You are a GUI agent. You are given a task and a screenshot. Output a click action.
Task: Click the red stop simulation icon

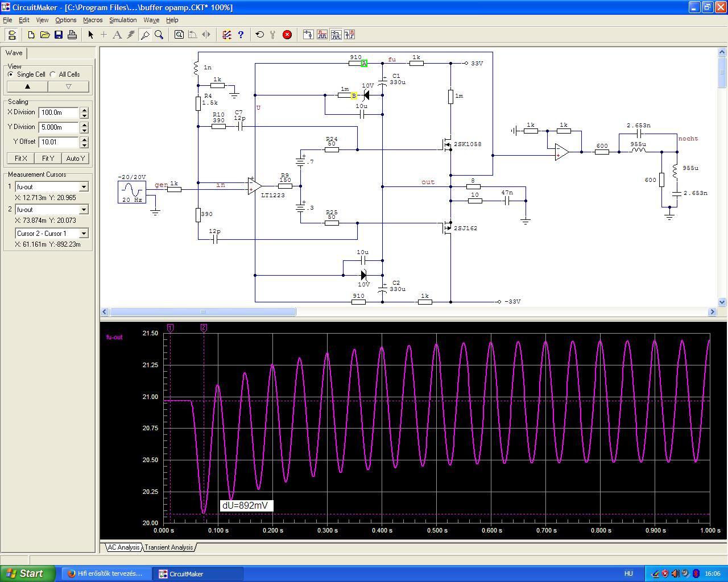[287, 35]
